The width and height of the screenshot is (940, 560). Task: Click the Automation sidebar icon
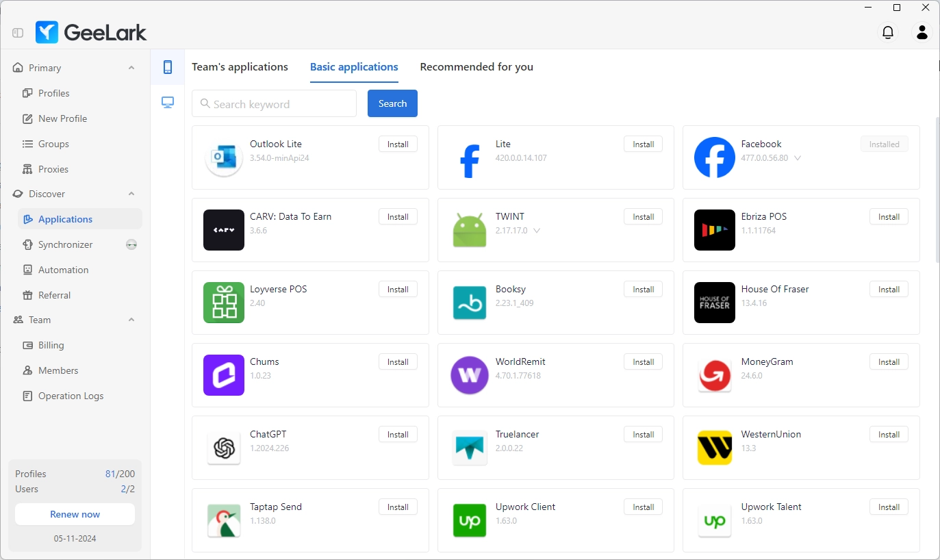coord(27,270)
